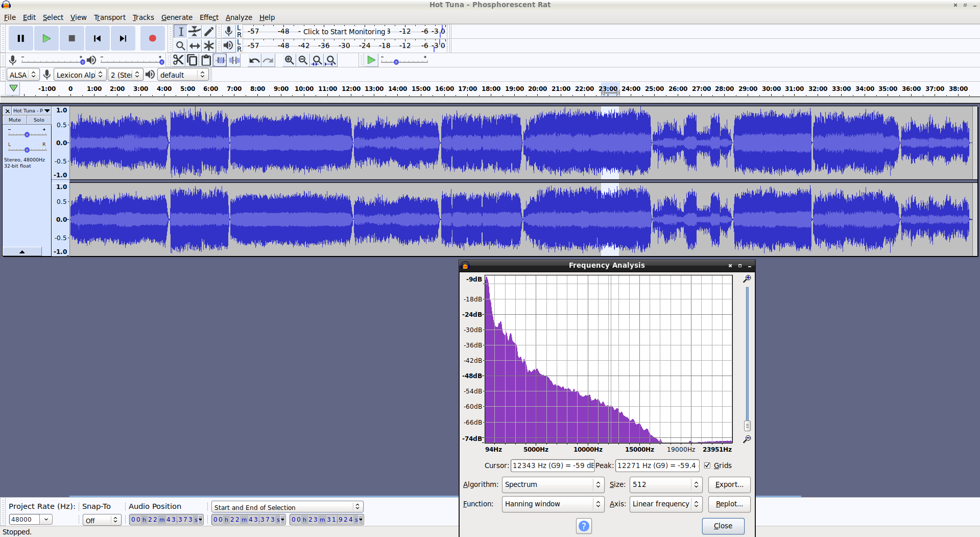
Task: Open the Function Hanning window dropdown
Action: (553, 504)
